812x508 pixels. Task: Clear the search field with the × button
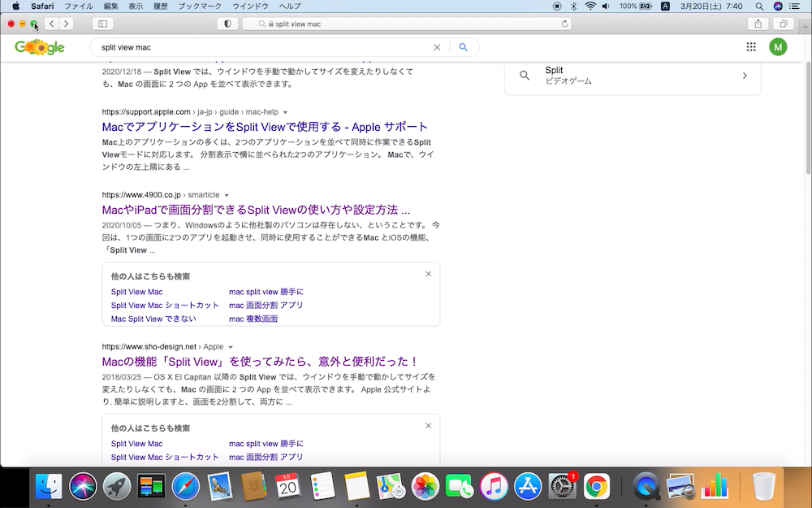(437, 47)
